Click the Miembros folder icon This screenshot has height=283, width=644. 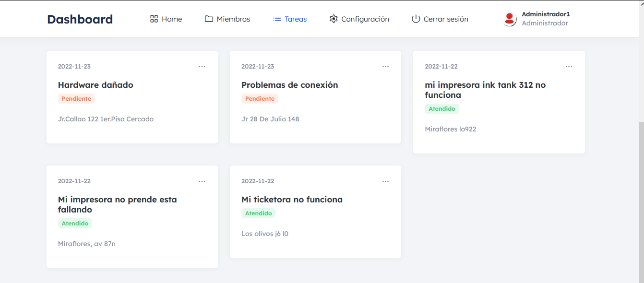pyautogui.click(x=209, y=19)
